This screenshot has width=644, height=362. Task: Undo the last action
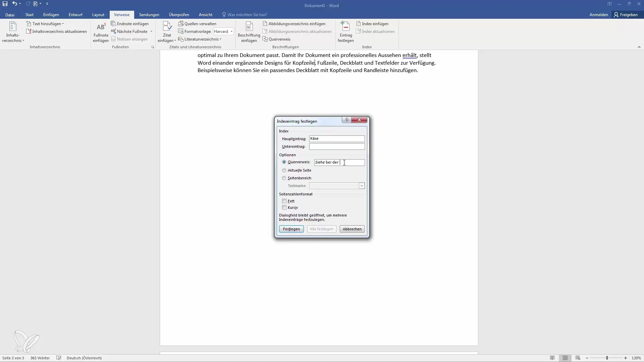pos(14,4)
